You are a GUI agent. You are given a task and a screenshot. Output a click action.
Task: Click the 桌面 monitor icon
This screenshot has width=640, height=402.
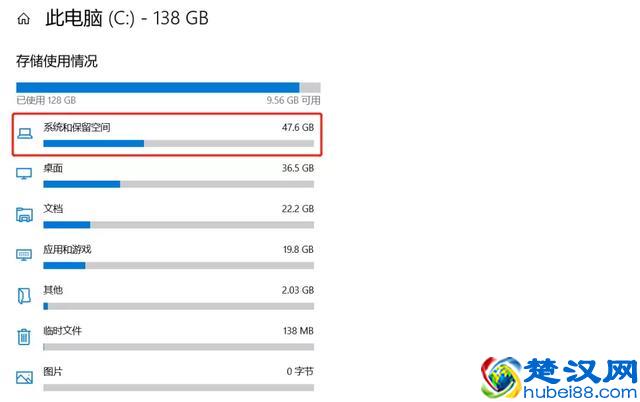pyautogui.click(x=25, y=175)
